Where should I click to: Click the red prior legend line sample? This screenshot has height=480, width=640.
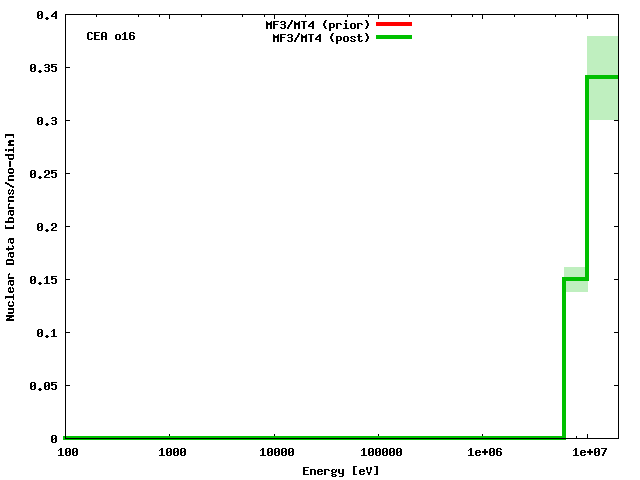393,24
